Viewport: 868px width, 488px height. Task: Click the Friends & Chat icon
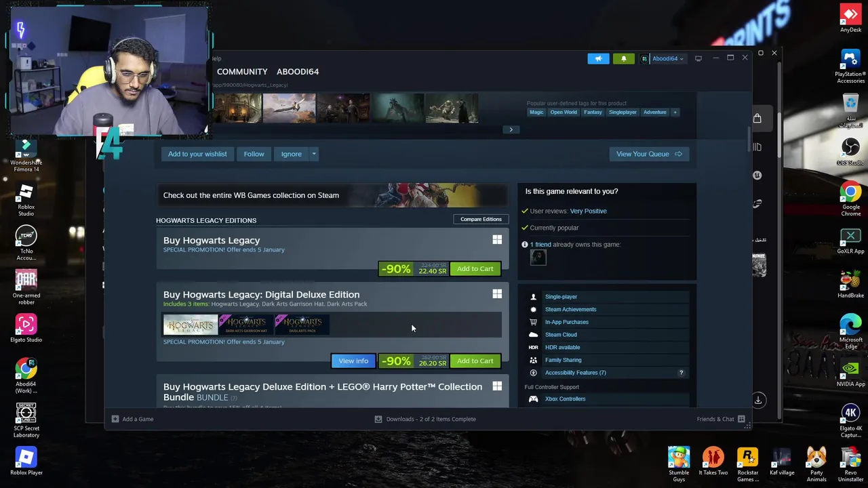(x=741, y=419)
